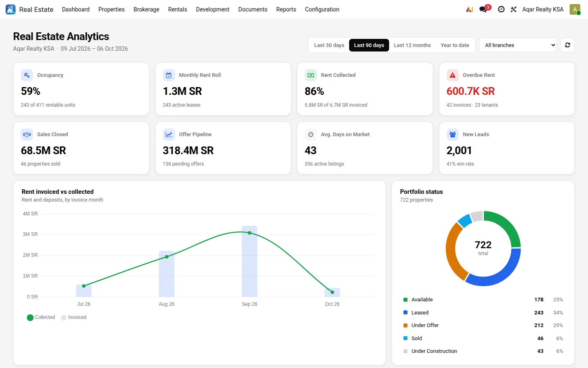Open the Overdue Rent 600.7K SR value

[x=470, y=91]
